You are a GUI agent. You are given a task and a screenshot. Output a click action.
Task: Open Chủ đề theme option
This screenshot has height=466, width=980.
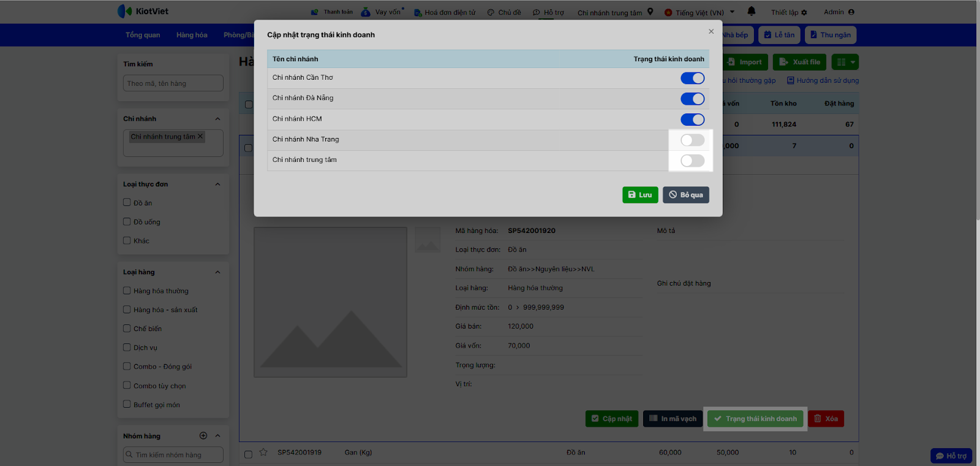coord(504,12)
